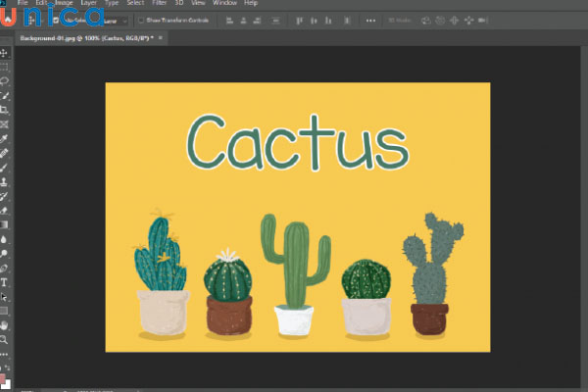Select the Gradient tool
Viewport: 588px width, 392px height.
5,223
